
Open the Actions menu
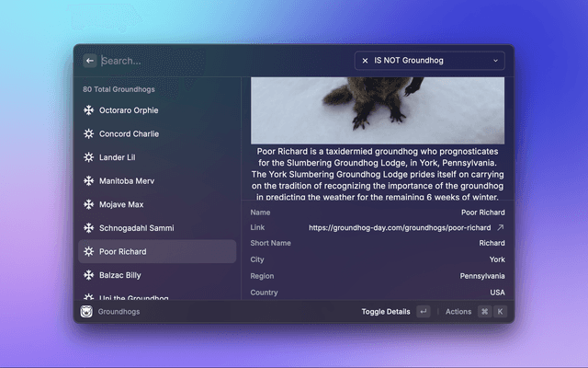click(458, 312)
